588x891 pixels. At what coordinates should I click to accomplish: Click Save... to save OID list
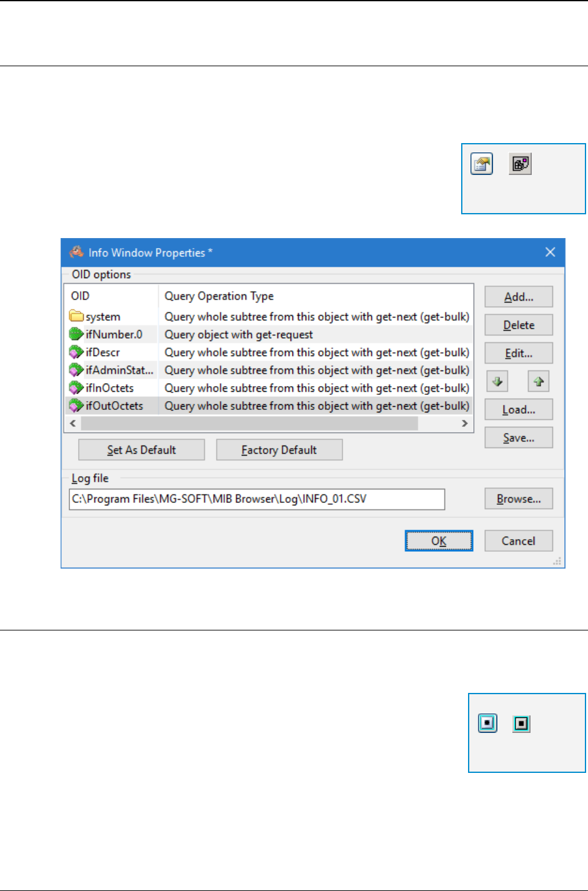(519, 437)
